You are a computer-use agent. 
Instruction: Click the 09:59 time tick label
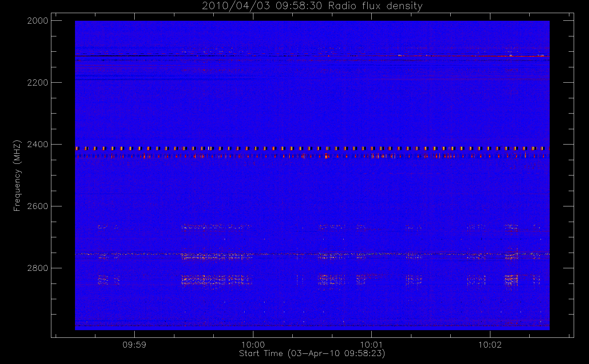point(134,345)
